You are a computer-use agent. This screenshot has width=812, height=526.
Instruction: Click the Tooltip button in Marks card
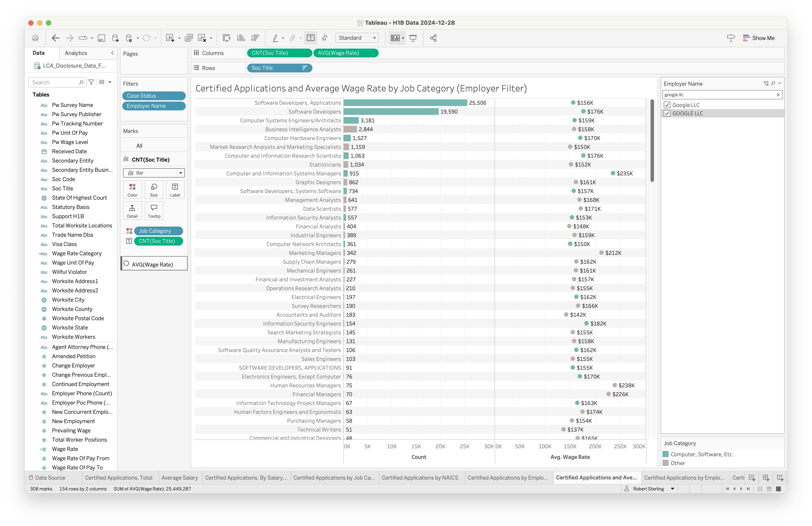(x=154, y=211)
